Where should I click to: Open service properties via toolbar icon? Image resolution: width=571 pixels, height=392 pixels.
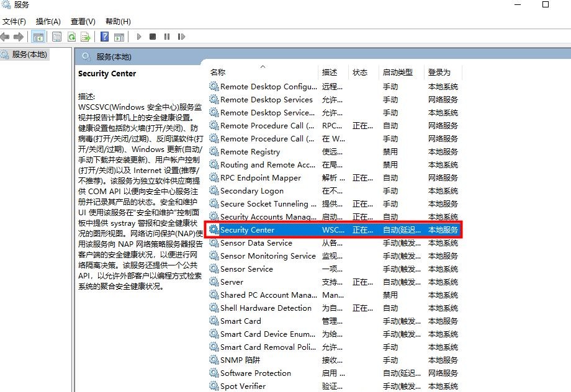[55, 36]
